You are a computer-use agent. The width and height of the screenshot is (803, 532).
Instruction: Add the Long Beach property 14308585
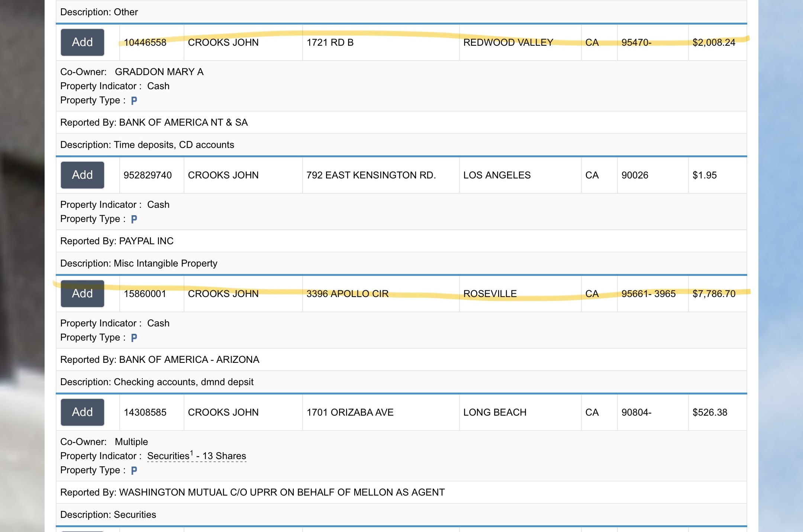[83, 412]
